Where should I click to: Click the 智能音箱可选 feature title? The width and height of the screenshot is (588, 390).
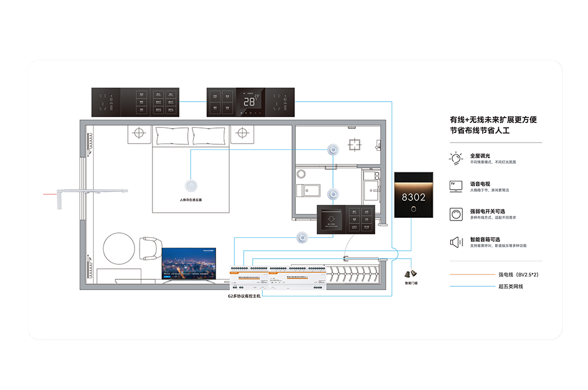(x=485, y=240)
